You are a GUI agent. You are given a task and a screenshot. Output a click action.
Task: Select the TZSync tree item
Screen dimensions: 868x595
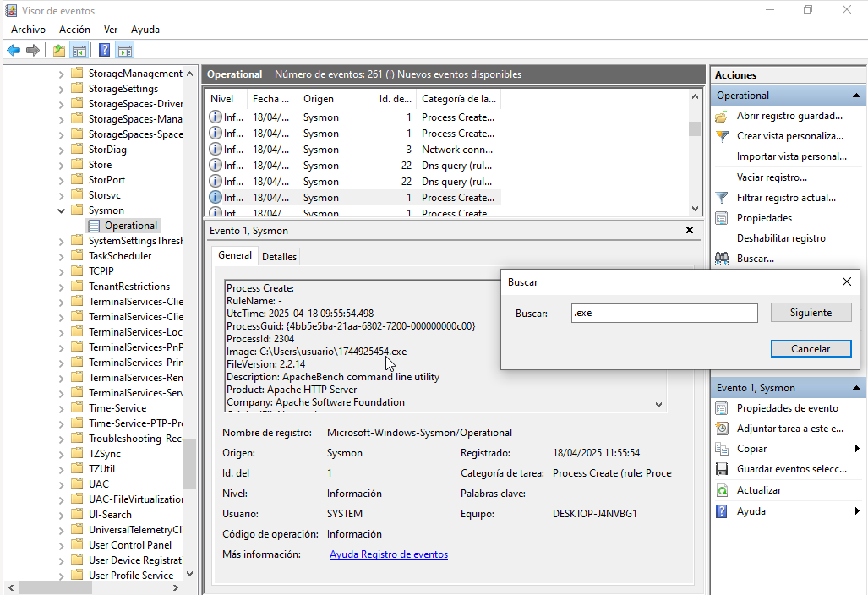[x=105, y=454]
